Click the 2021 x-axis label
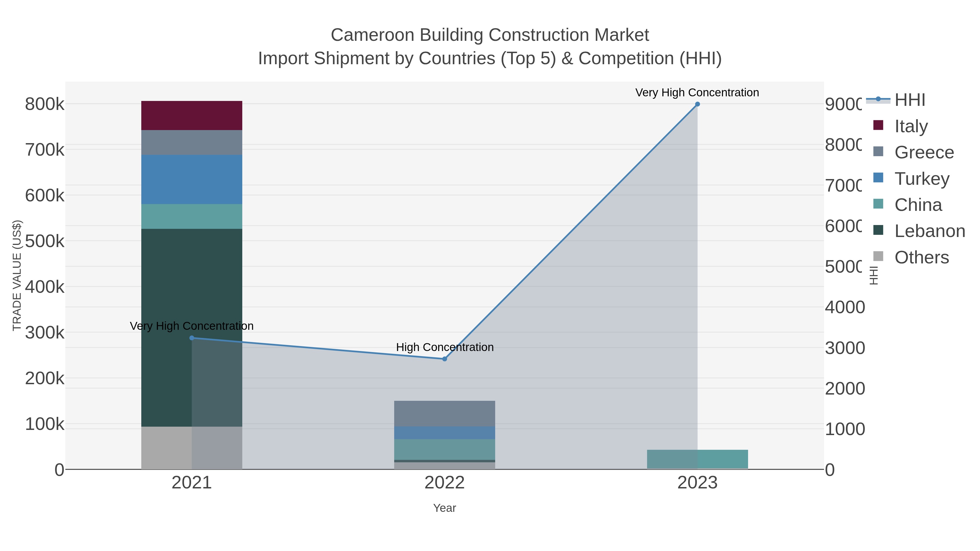Image resolution: width=980 pixels, height=551 pixels. 192,483
